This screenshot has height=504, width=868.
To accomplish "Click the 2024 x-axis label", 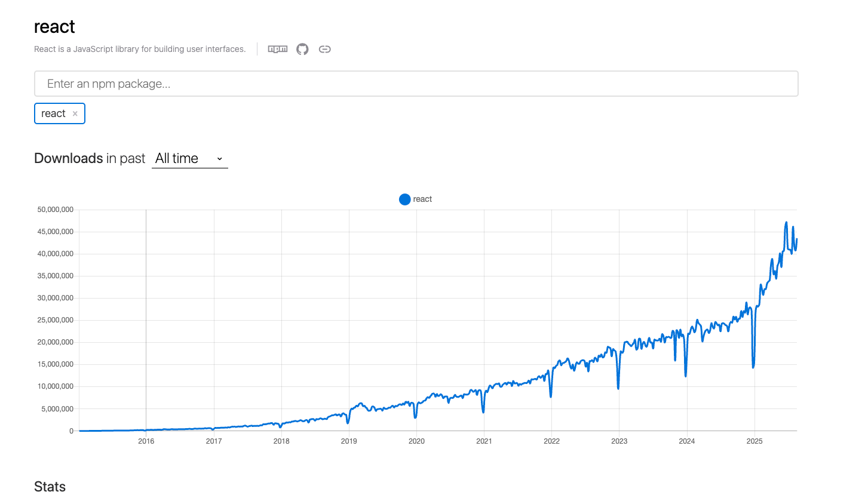I will click(x=687, y=441).
